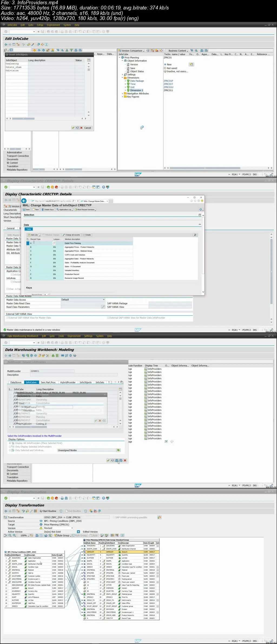Image resolution: width=277 pixels, height=644 pixels.
Task: Open the InfoCube menu
Action: (x=12, y=25)
